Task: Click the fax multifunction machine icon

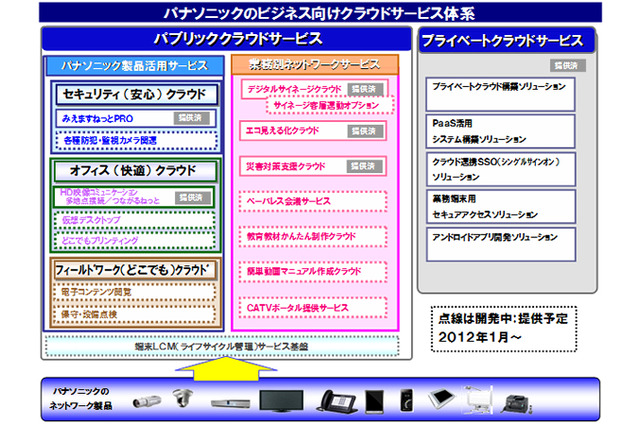Action: pos(516,404)
